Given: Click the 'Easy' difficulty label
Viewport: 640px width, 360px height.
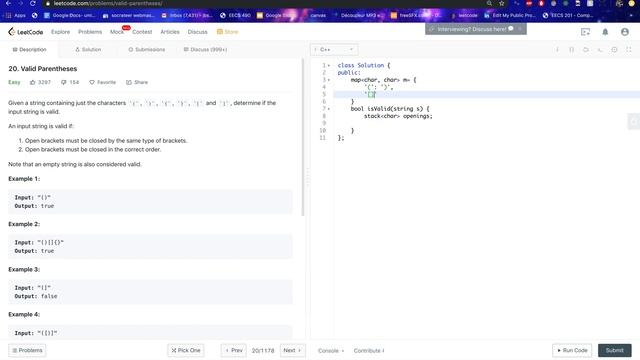Looking at the screenshot, I should (x=14, y=82).
